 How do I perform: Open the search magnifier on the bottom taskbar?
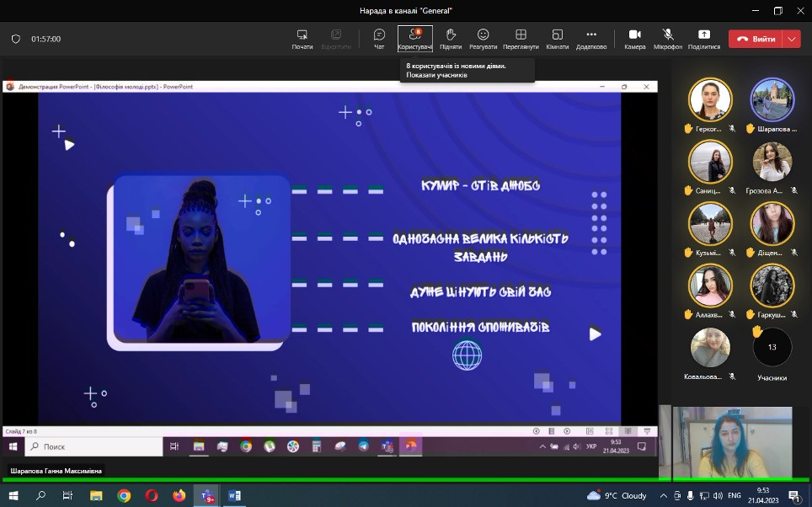[x=41, y=495]
